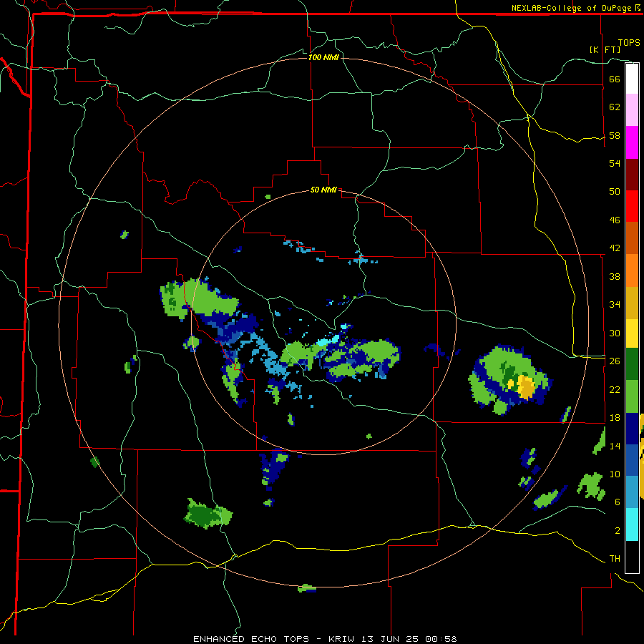Click the "00:58" timestamp in caption
The width and height of the screenshot is (644, 644).
tap(441, 639)
